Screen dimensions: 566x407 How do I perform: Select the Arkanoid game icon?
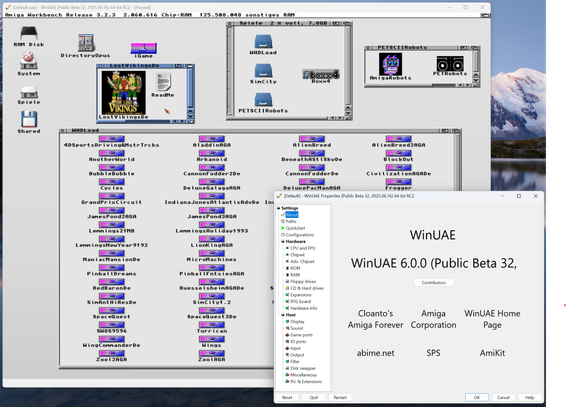point(212,153)
